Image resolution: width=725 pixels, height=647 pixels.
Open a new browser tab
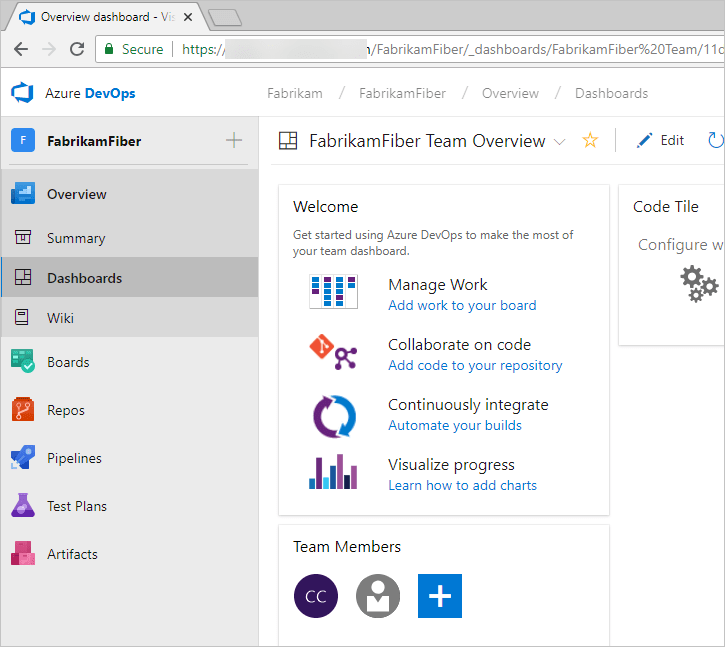pyautogui.click(x=225, y=18)
